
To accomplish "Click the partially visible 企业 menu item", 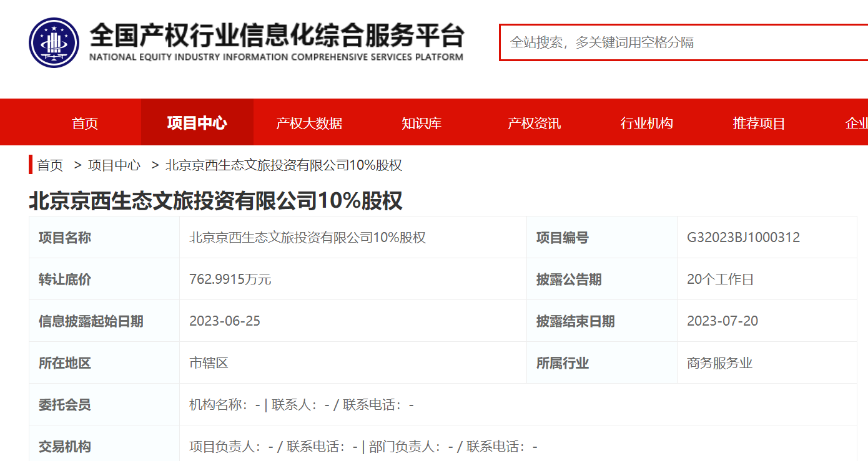I will pos(857,122).
